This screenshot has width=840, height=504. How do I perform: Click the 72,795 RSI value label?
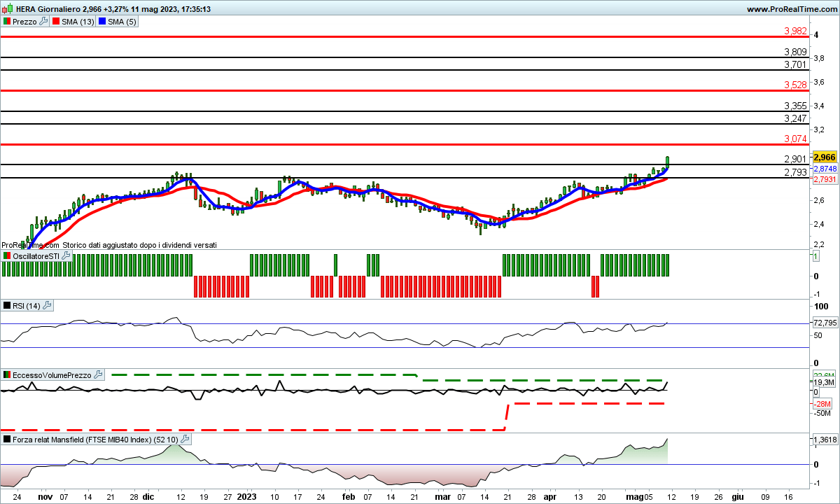[824, 323]
